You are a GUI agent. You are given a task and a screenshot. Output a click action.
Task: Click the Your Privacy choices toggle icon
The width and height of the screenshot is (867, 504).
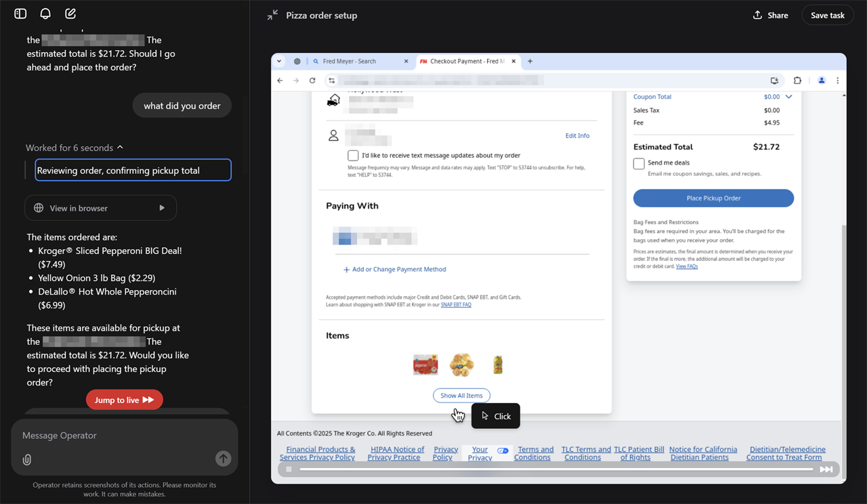[x=503, y=450]
